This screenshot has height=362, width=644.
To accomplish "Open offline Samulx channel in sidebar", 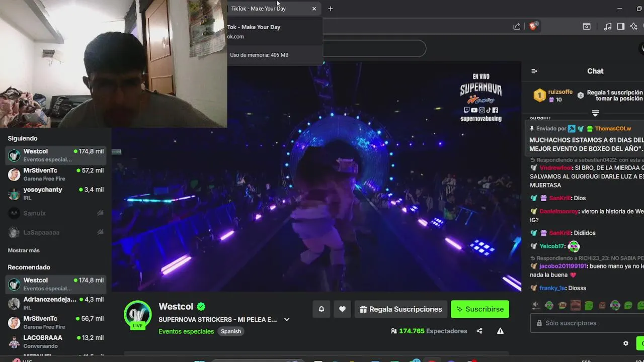I will pyautogui.click(x=55, y=213).
